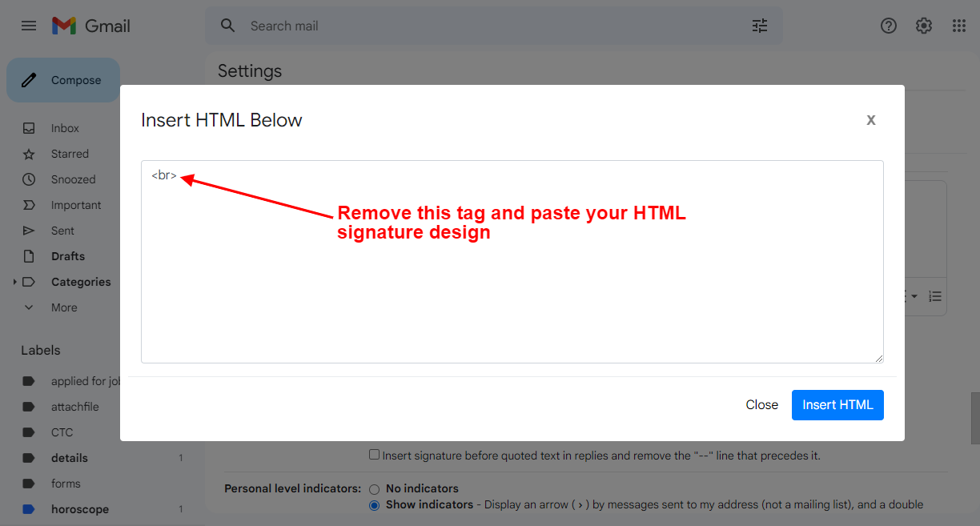
Task: Click the Insert HTML button
Action: (837, 405)
